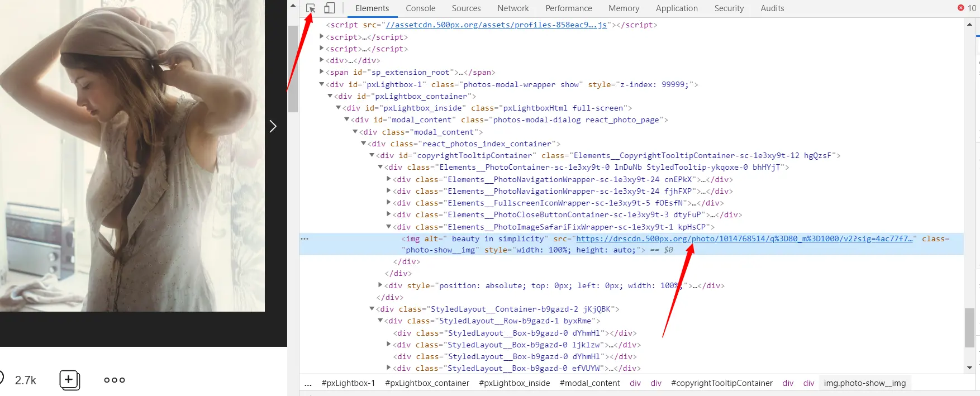This screenshot has height=396, width=980.
Task: Click the add to gallery plus icon
Action: click(x=69, y=380)
